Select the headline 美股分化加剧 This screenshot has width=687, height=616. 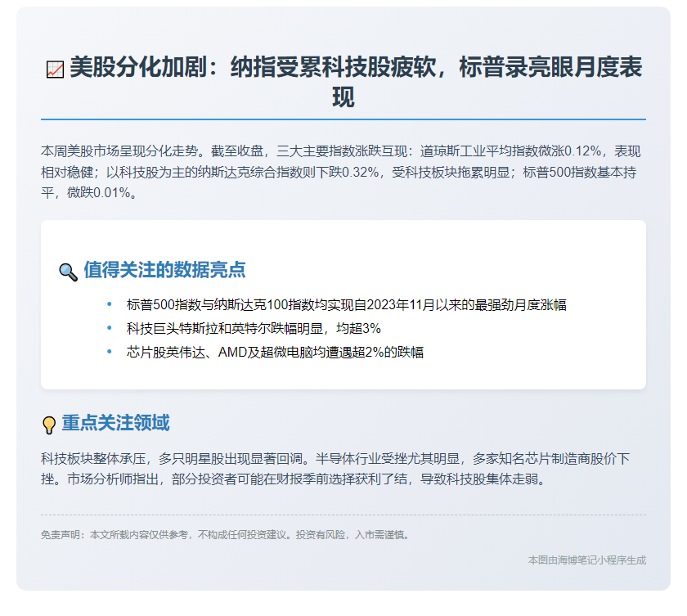pos(137,67)
